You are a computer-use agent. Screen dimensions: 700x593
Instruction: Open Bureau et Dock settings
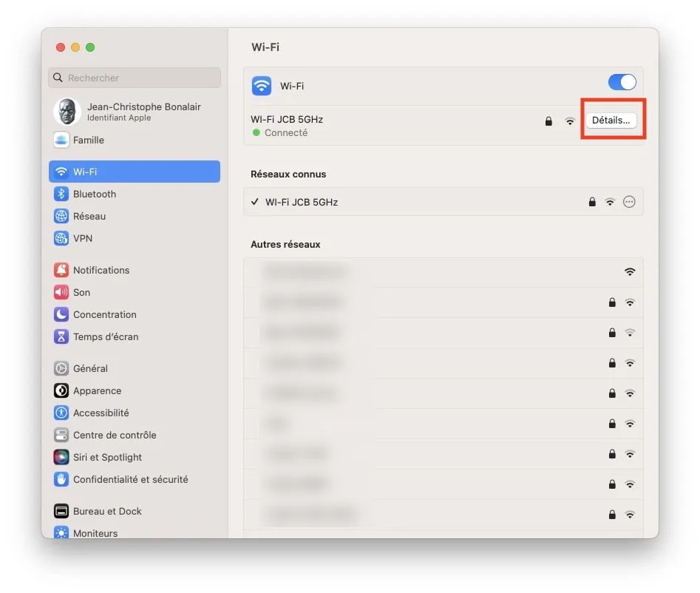[x=135, y=511]
